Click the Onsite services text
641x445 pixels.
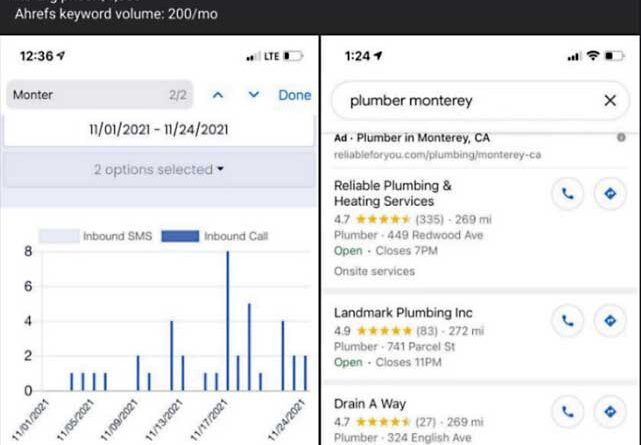[374, 271]
